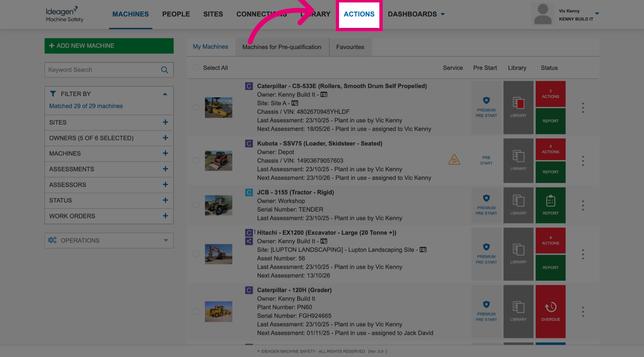Image resolution: width=644 pixels, height=357 pixels.
Task: Open more options menu for Hitachi EX1200
Action: click(583, 254)
